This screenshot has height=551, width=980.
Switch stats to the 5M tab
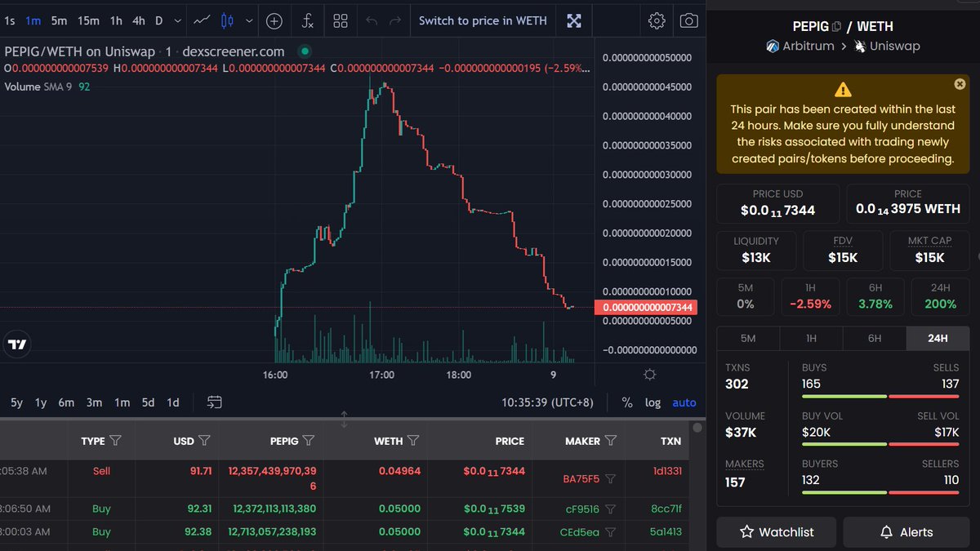pyautogui.click(x=748, y=338)
